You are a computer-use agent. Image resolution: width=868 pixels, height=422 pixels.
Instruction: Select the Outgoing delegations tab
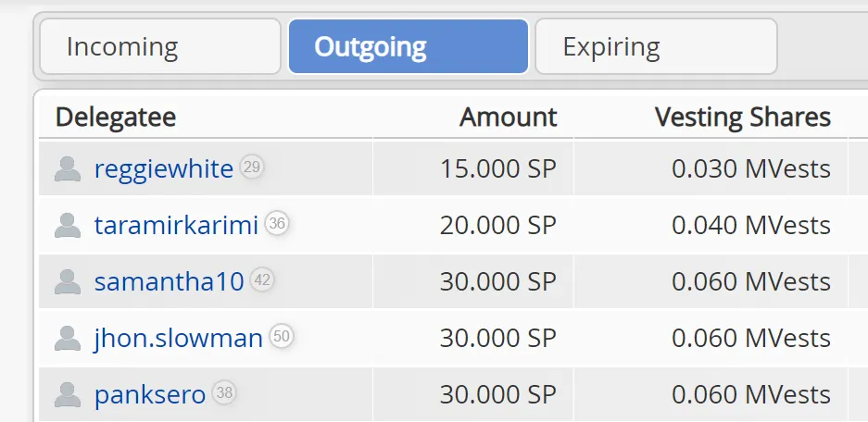(409, 47)
